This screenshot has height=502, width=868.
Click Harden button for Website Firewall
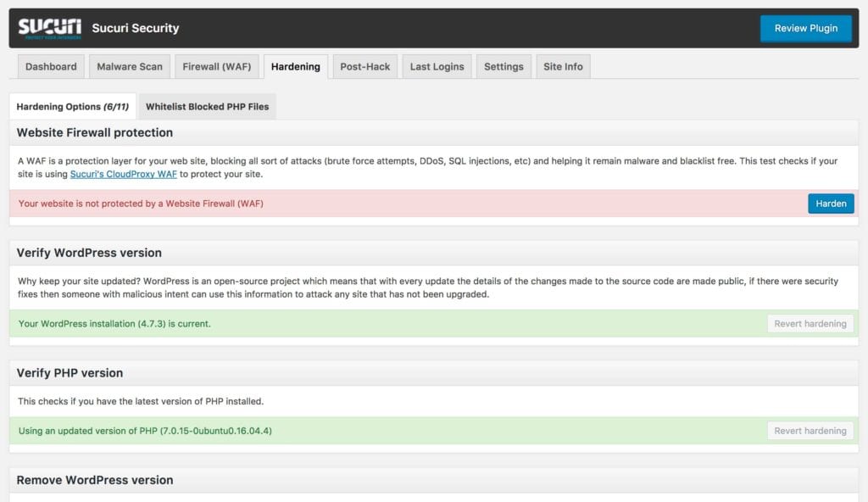pos(831,204)
